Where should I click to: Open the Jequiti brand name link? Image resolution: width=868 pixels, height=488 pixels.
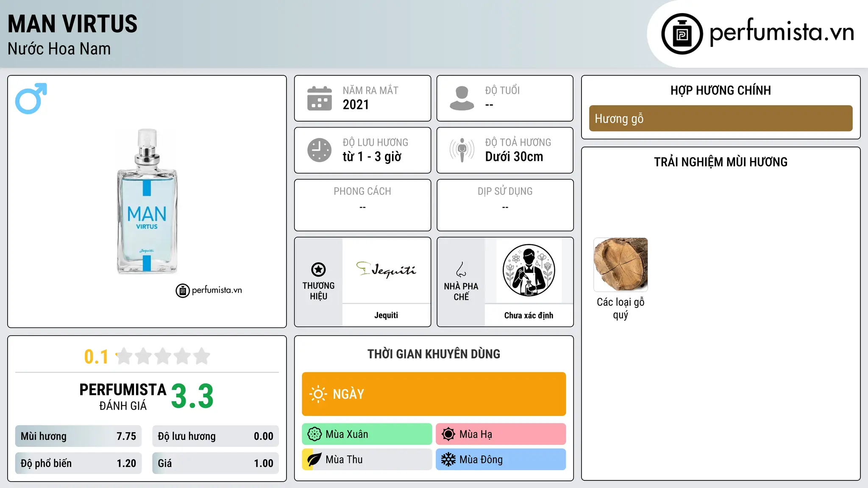click(x=386, y=315)
